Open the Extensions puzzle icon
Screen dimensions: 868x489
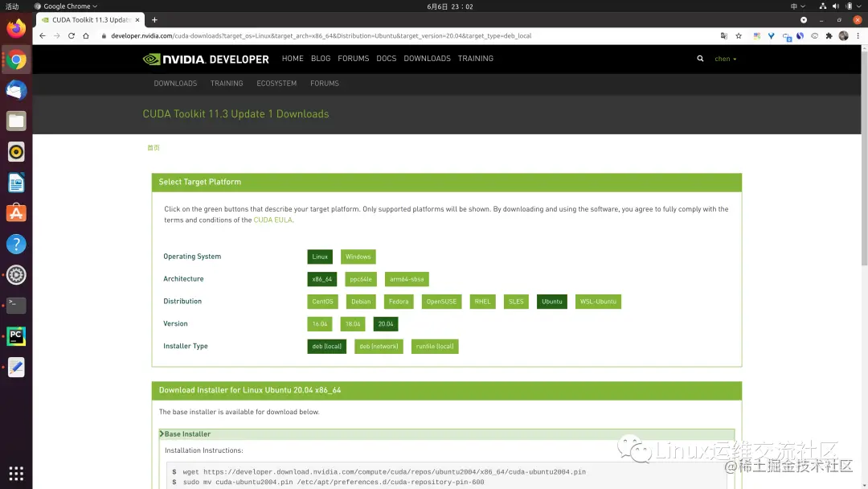[829, 35]
